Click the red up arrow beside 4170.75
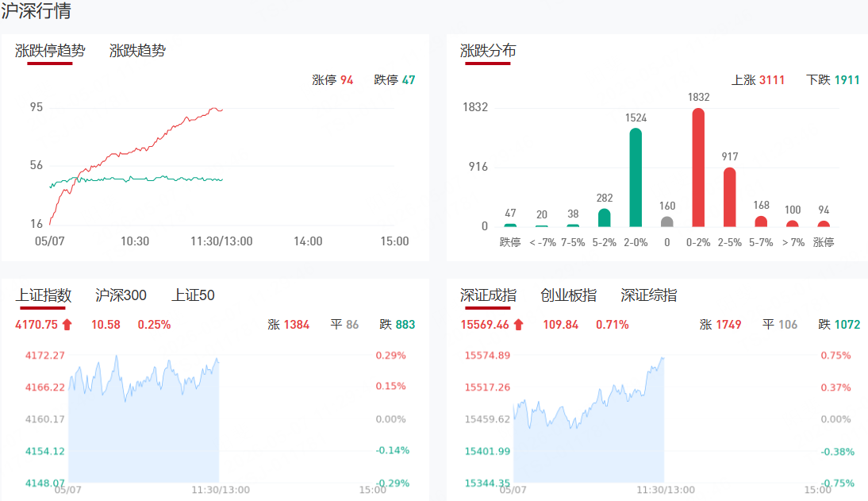Viewport: 868px width, 501px height. click(67, 325)
